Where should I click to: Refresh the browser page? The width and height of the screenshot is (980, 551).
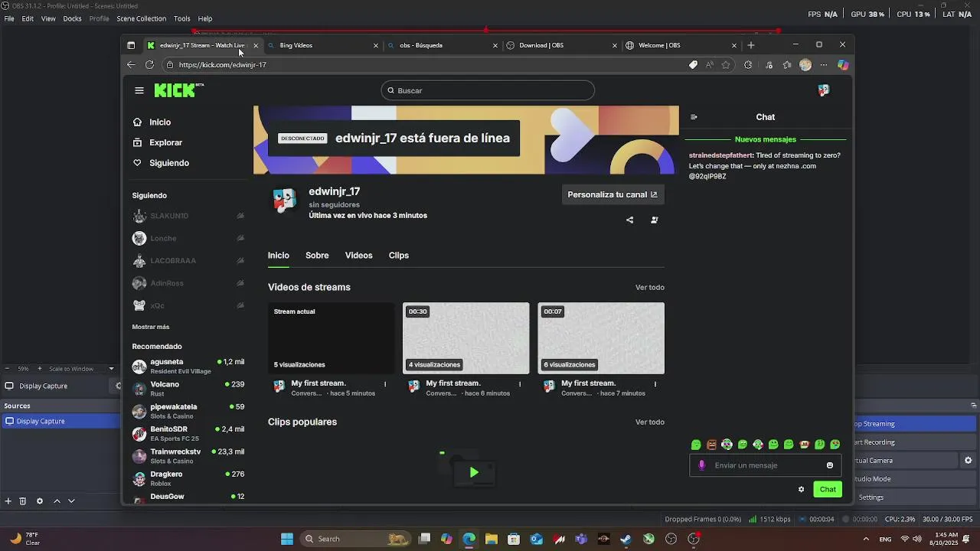[x=149, y=65]
